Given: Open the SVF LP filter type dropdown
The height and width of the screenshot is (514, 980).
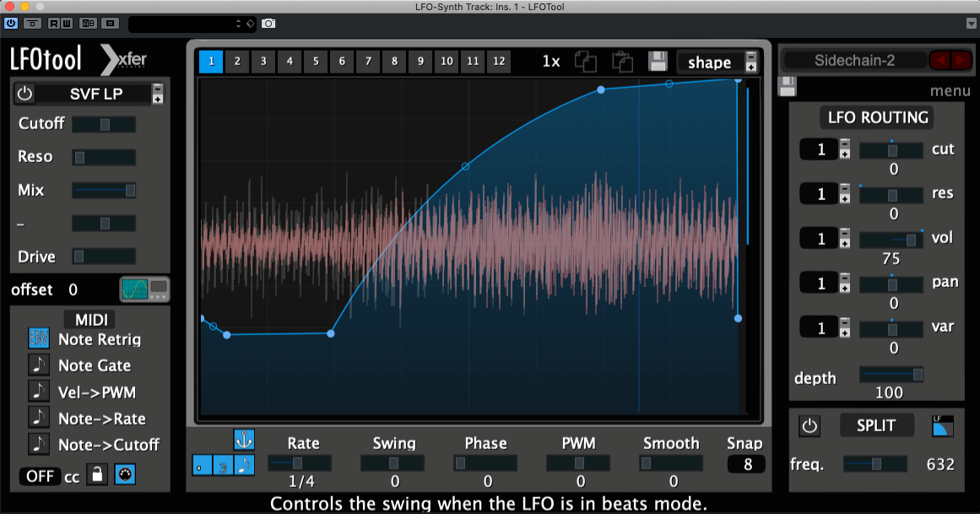Looking at the screenshot, I should 158,94.
